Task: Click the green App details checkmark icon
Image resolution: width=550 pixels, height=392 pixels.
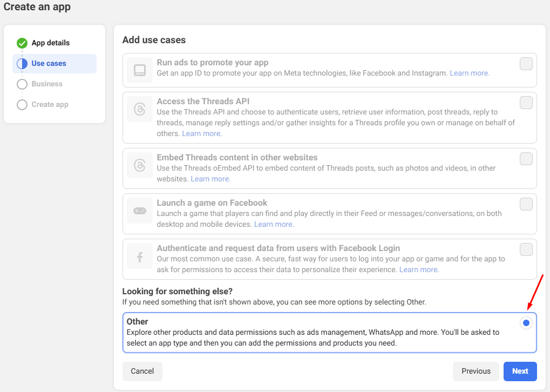Action: coord(22,43)
